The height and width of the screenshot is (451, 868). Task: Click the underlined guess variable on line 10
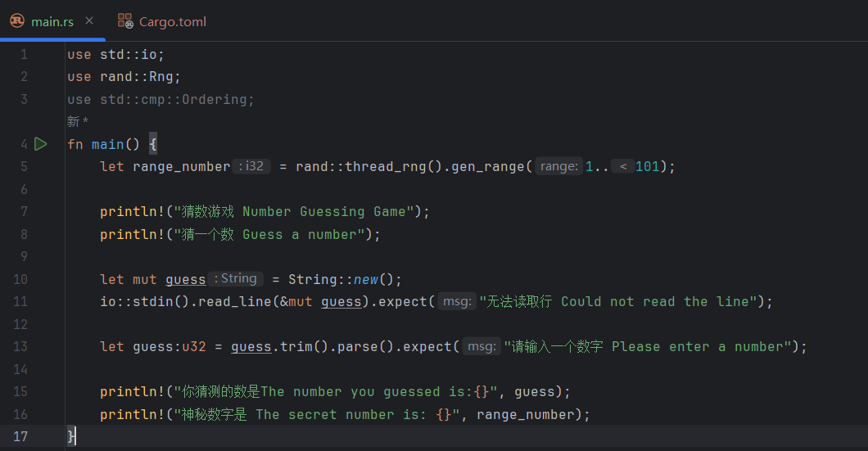[185, 279]
